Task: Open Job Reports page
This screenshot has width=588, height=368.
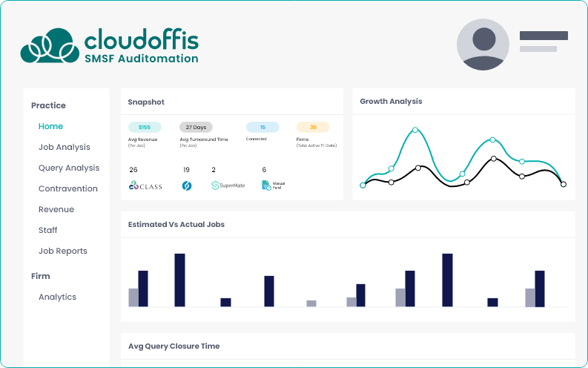Action: click(62, 251)
